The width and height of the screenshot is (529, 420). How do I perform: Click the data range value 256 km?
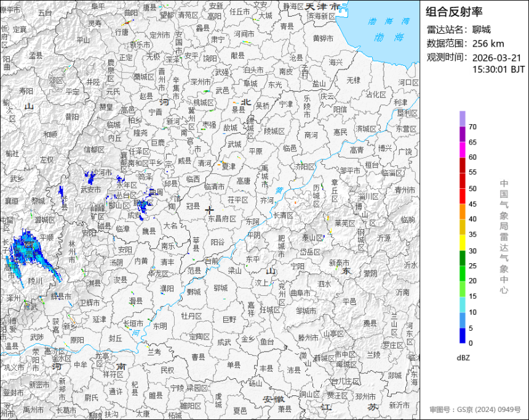pos(488,44)
